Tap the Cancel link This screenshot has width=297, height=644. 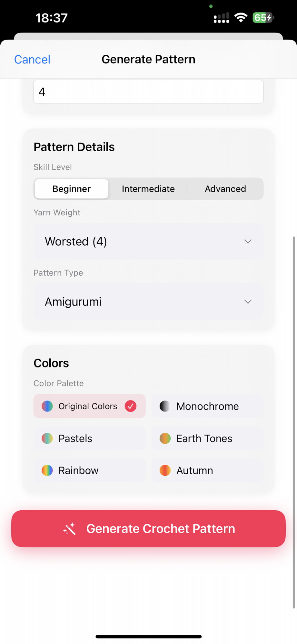click(x=32, y=59)
